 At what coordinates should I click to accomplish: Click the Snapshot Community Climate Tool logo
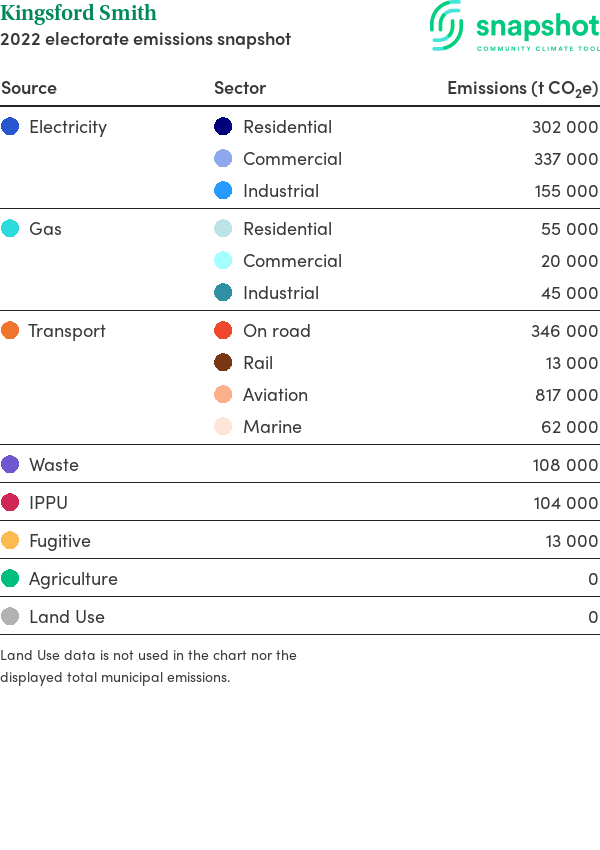point(515,26)
